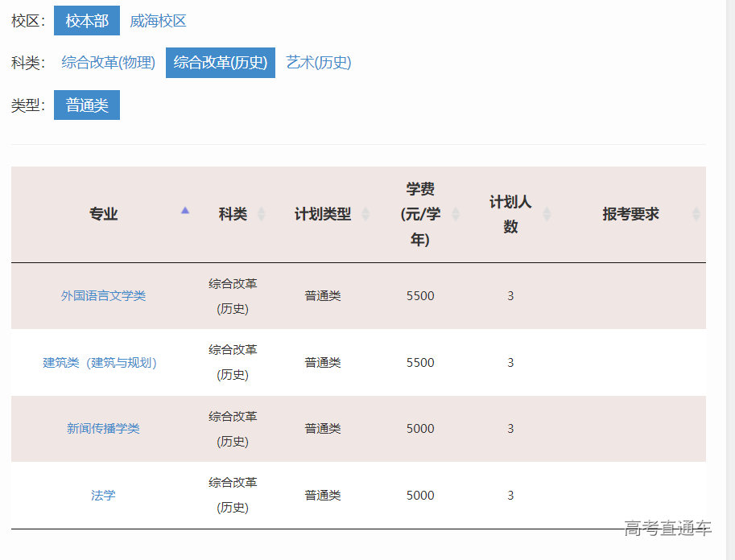The image size is (735, 560).
Task: Click the 高考直通车 watermark logo
Action: pyautogui.click(x=667, y=529)
